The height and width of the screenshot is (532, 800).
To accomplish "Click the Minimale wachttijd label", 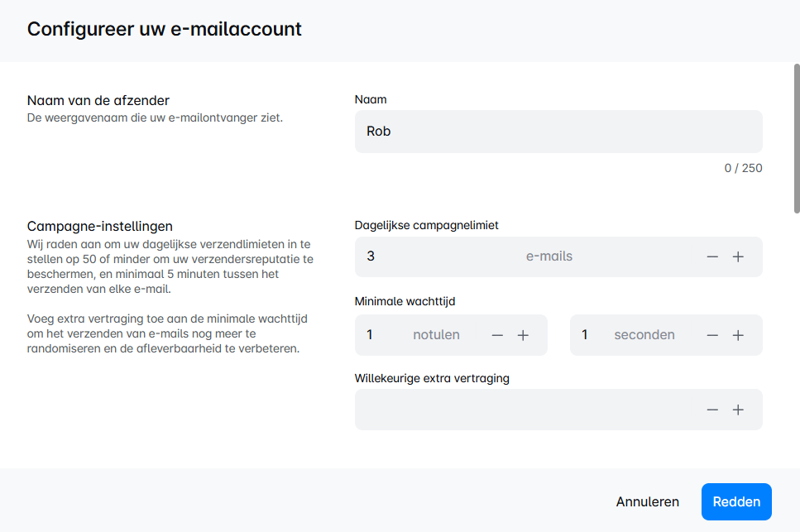I will pos(405,301).
